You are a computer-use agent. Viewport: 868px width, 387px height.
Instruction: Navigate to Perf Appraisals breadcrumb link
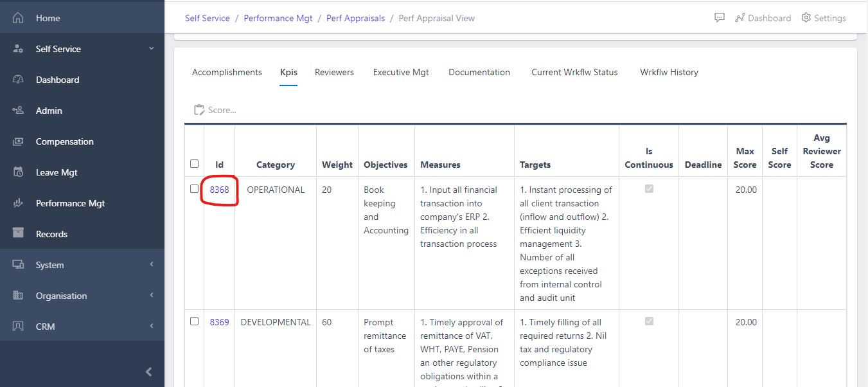[355, 18]
